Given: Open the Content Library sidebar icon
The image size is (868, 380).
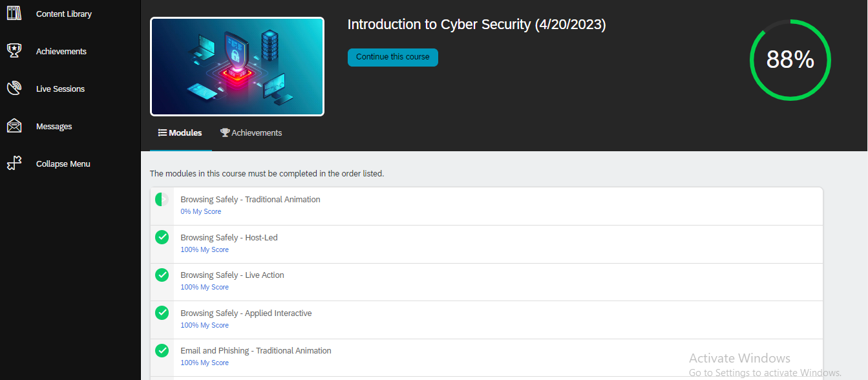Looking at the screenshot, I should 14,13.
